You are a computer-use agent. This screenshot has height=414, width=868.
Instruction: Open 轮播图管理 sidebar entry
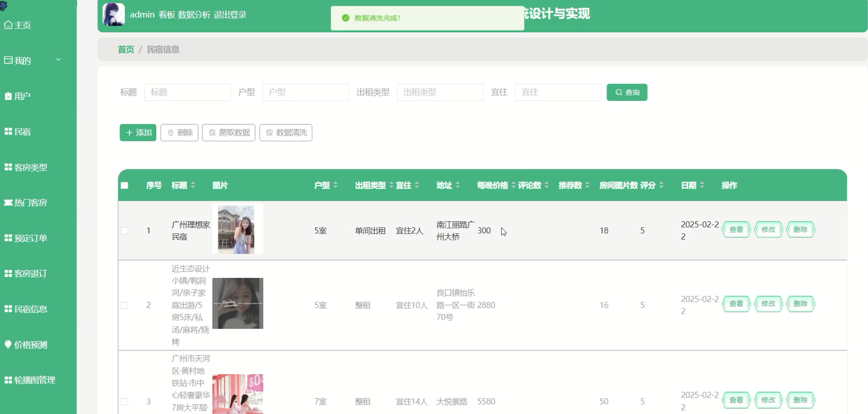[30, 380]
